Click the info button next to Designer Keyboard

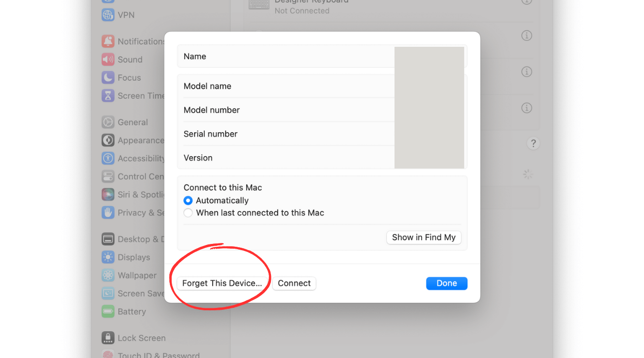point(526,2)
